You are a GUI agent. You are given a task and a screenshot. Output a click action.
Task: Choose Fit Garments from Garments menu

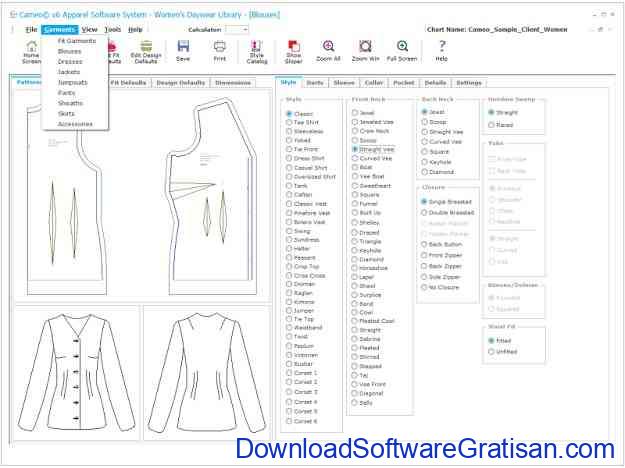pyautogui.click(x=77, y=41)
